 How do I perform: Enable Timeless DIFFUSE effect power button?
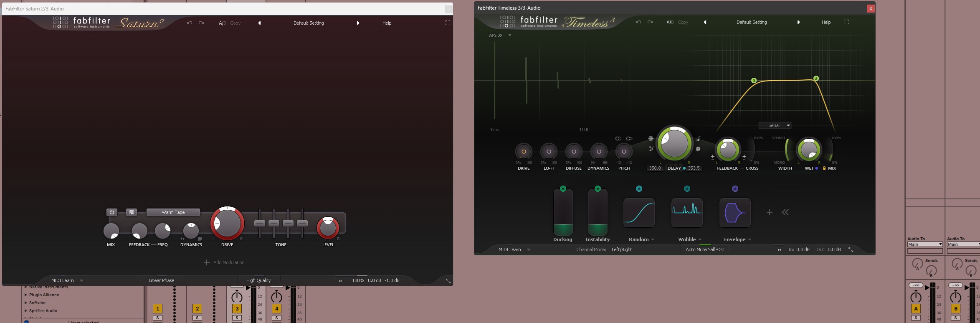pyautogui.click(x=574, y=151)
